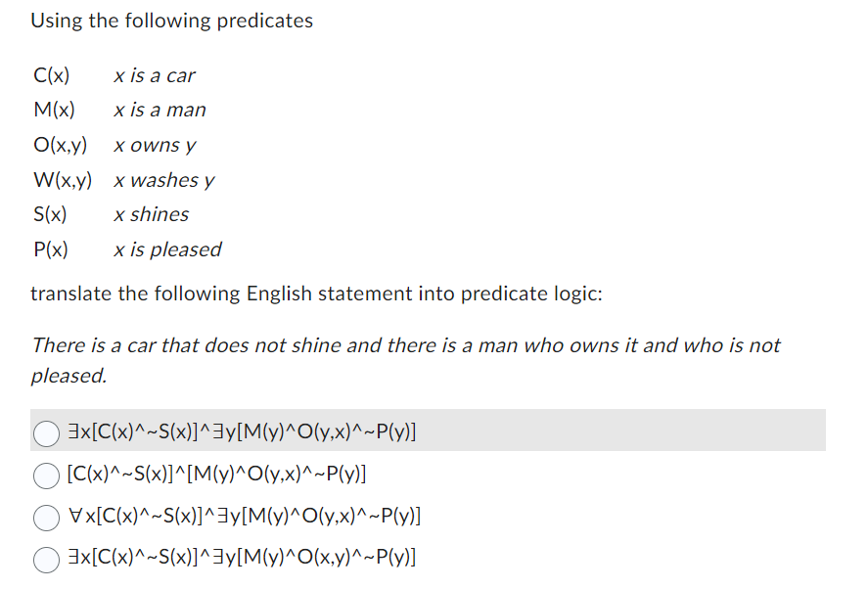The height and width of the screenshot is (589, 868).
Task: Click the C(x) predicate label
Action: pyautogui.click(x=50, y=74)
